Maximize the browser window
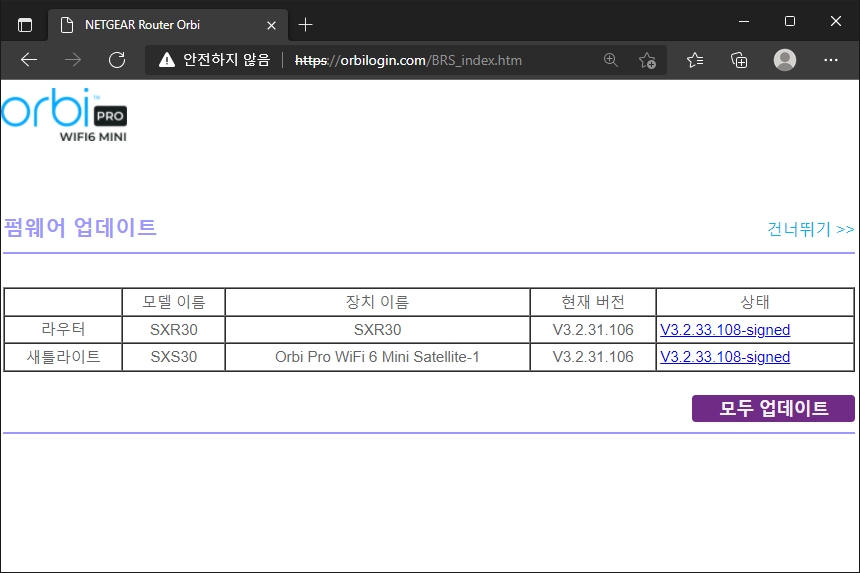 [x=790, y=21]
